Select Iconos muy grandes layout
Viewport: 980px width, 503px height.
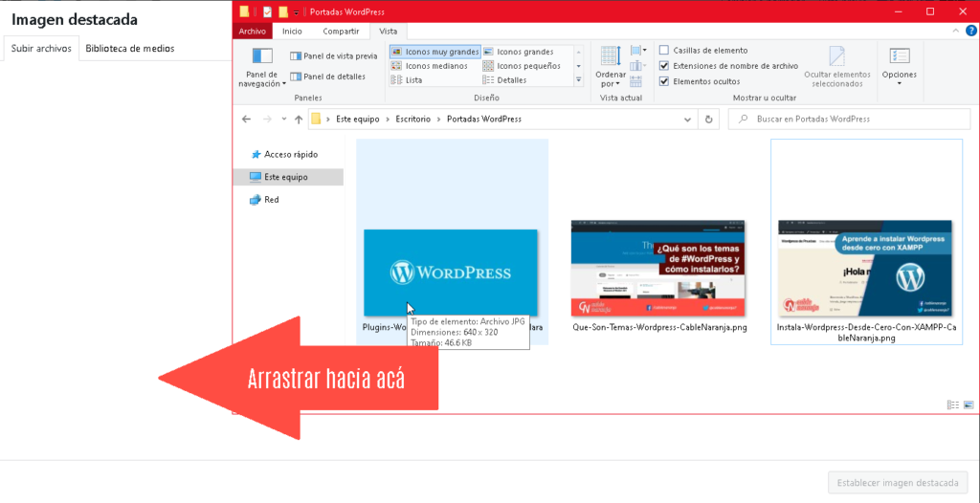[x=435, y=52]
